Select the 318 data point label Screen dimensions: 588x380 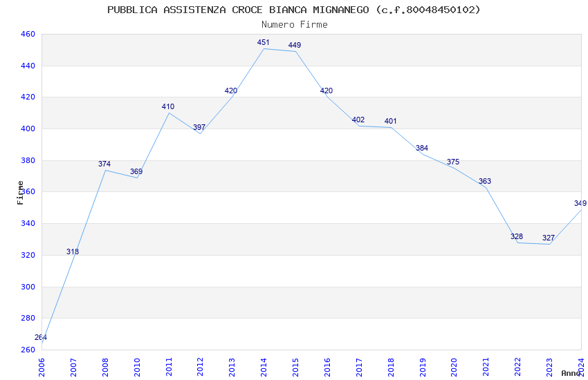73,251
